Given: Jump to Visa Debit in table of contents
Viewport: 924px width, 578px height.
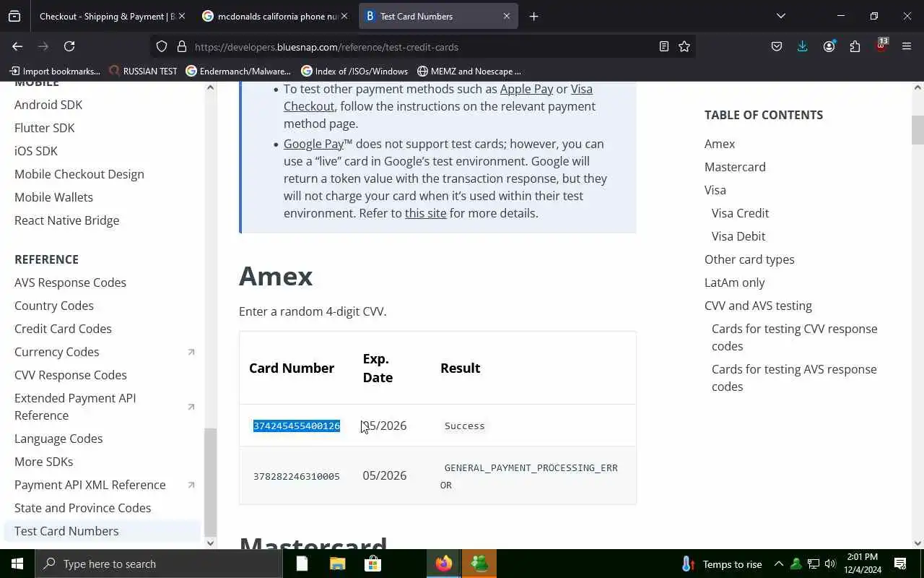Looking at the screenshot, I should 738,236.
